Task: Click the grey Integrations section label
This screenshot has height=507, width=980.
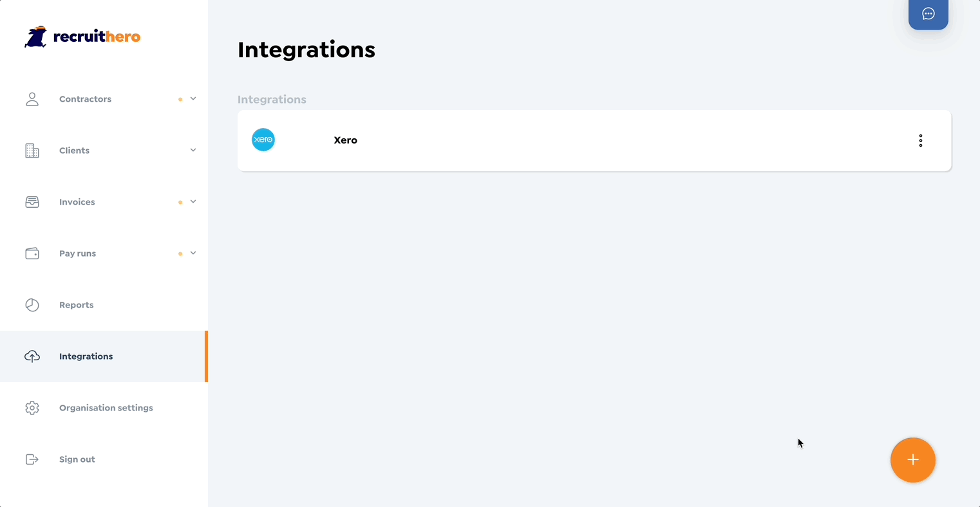Action: [272, 100]
